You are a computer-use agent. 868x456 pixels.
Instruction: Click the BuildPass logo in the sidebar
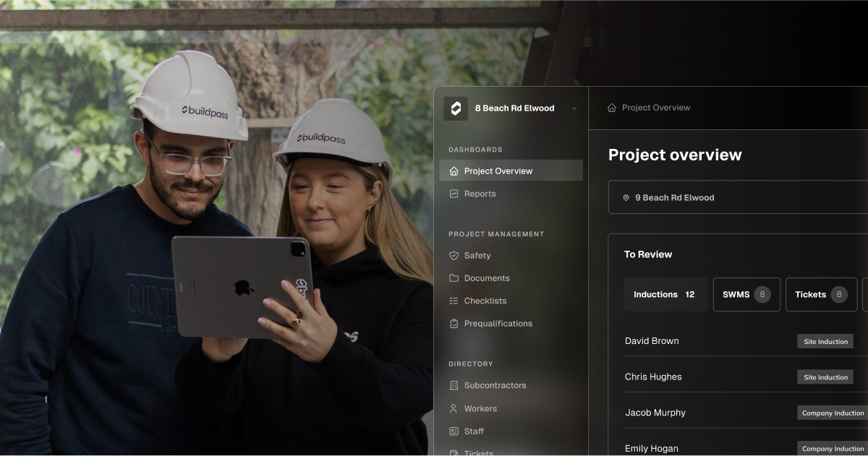[454, 108]
